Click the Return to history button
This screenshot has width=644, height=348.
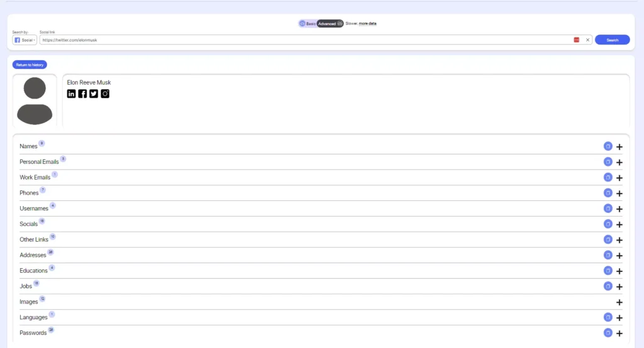(x=30, y=65)
